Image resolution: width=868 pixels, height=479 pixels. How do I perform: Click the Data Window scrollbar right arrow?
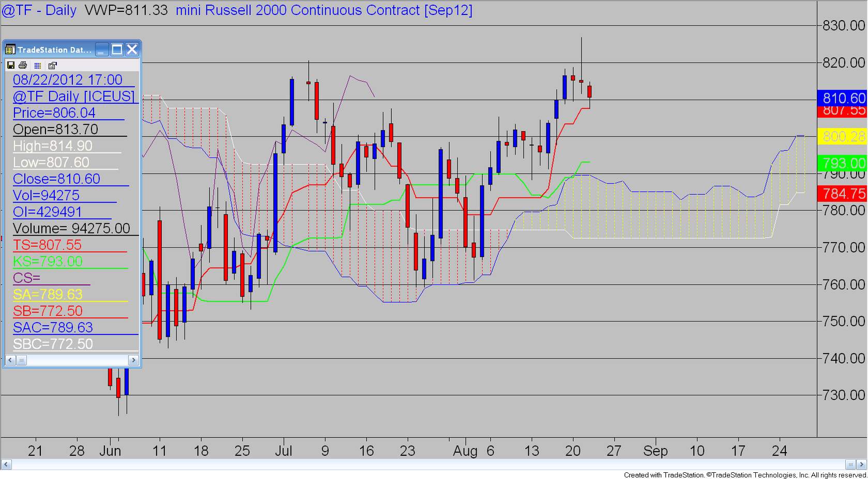point(133,360)
